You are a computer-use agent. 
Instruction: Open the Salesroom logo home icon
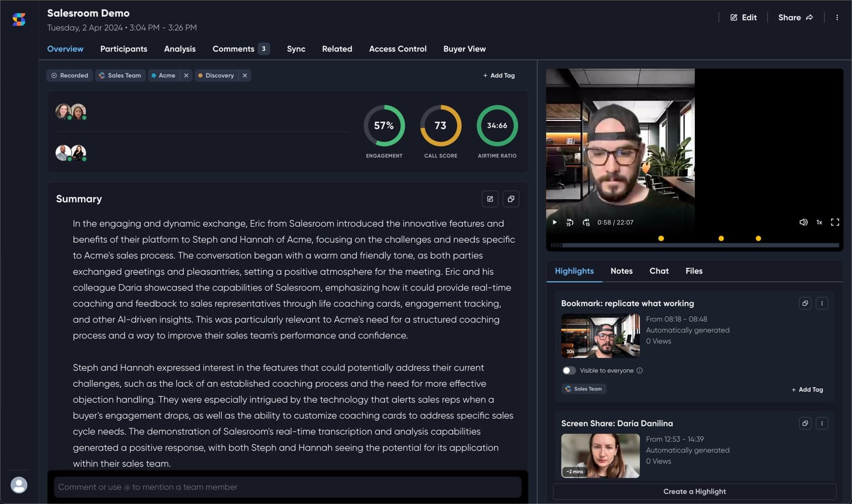pyautogui.click(x=19, y=19)
